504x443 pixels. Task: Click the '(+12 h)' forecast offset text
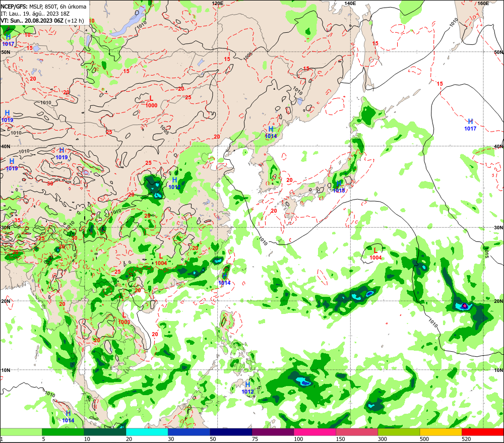(74, 21)
